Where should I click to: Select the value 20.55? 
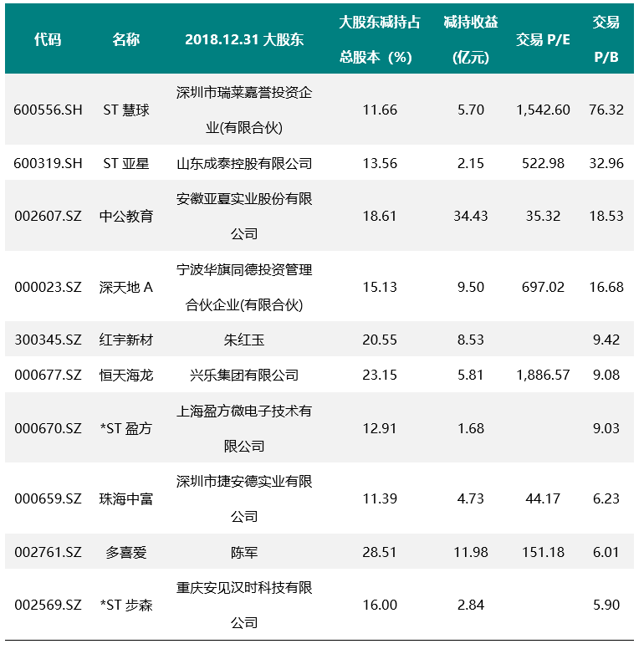pyautogui.click(x=380, y=340)
